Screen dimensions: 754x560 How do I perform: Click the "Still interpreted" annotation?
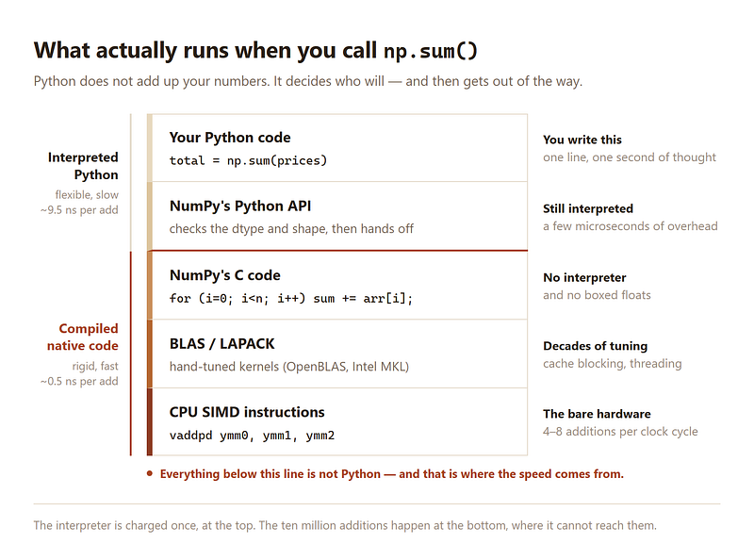coord(588,208)
